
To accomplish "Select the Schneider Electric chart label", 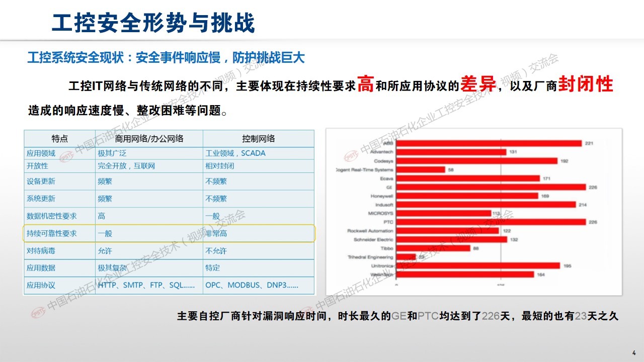I will click(x=373, y=239).
